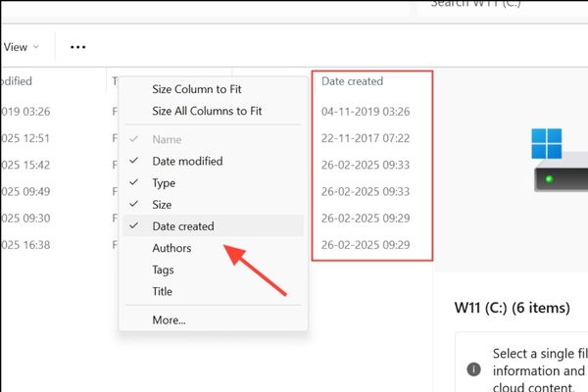Viewport: 588px width, 392px height.
Task: Select Size All Columns to Fit
Action: 207,111
